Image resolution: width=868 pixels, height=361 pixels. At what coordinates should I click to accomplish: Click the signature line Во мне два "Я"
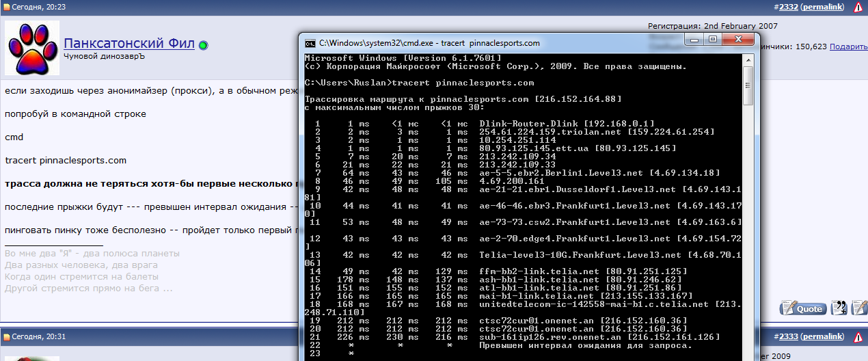point(92,253)
